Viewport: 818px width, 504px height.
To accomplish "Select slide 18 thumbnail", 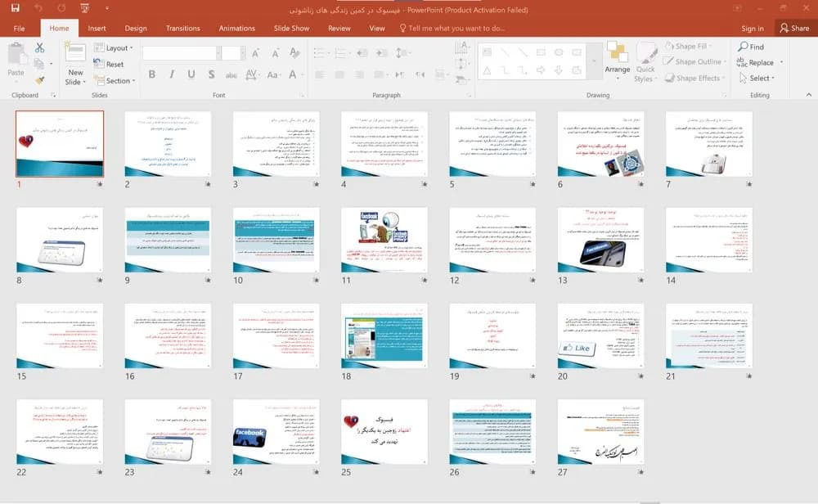I will (x=384, y=335).
